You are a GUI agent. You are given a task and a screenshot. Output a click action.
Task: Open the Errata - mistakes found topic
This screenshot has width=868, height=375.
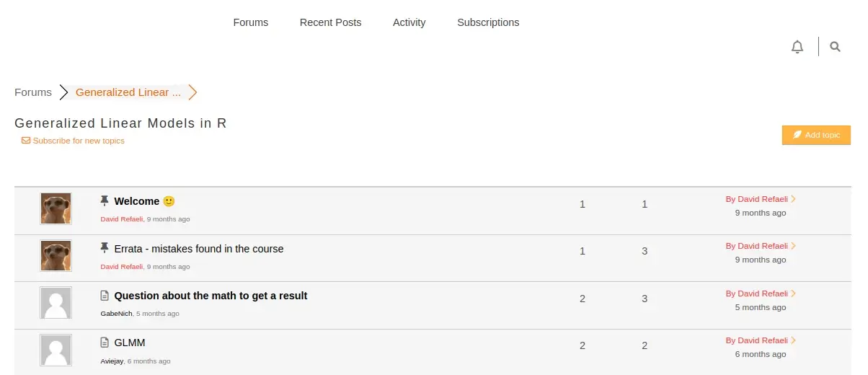[x=199, y=249]
